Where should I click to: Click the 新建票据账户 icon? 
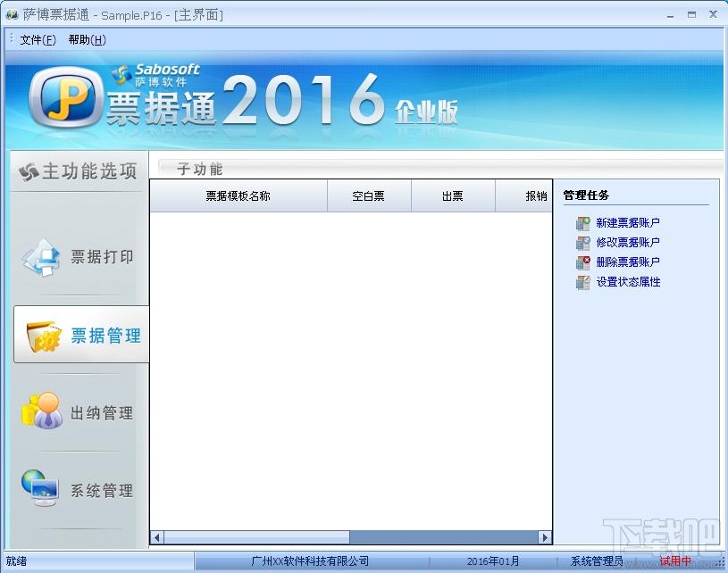[x=582, y=223]
